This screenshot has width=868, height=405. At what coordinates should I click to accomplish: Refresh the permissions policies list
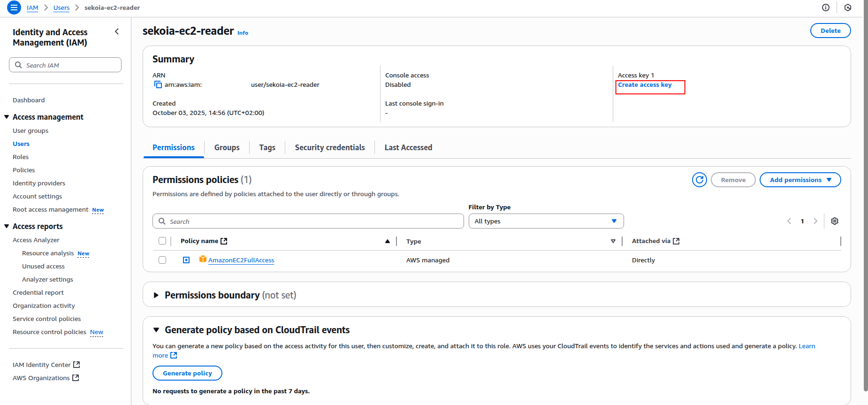pyautogui.click(x=699, y=180)
